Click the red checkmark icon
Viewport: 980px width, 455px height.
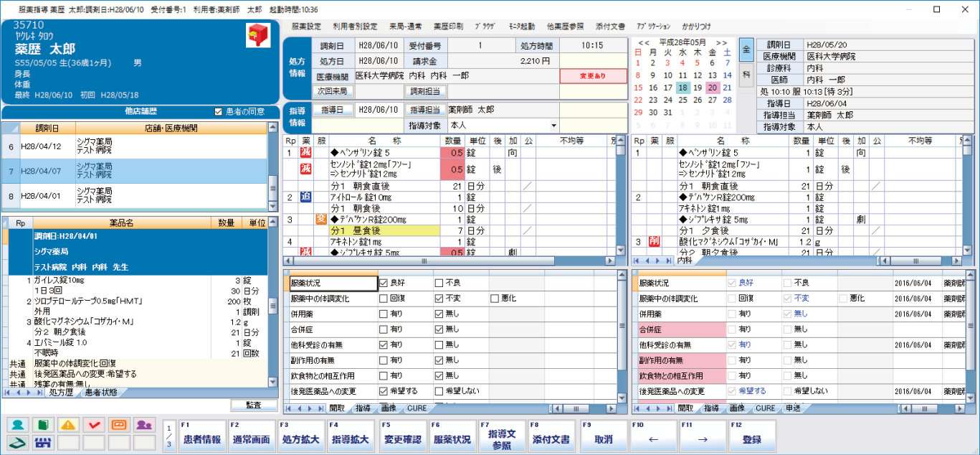94,425
